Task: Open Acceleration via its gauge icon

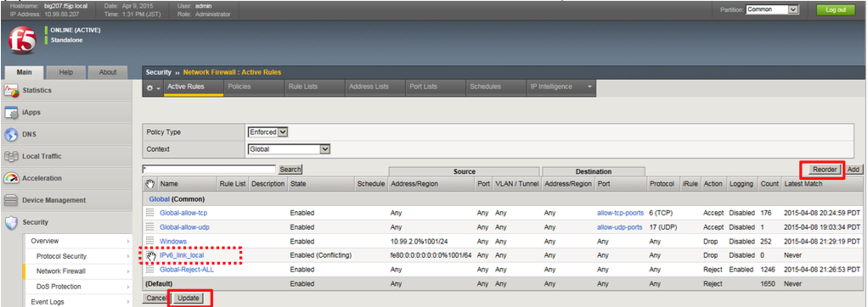Action: pos(12,178)
